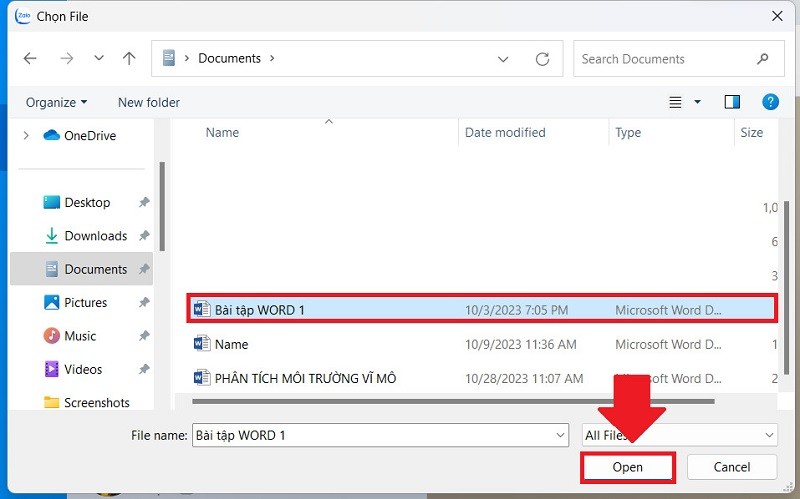Click the pin icon beside Music
The height and width of the screenshot is (499, 800).
(144, 336)
